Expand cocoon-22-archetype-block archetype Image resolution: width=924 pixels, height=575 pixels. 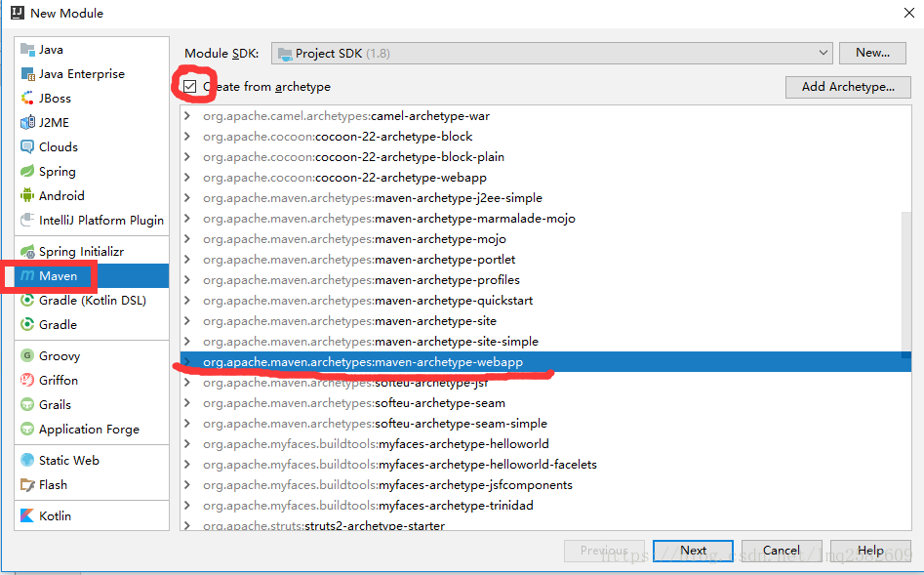tap(187, 137)
